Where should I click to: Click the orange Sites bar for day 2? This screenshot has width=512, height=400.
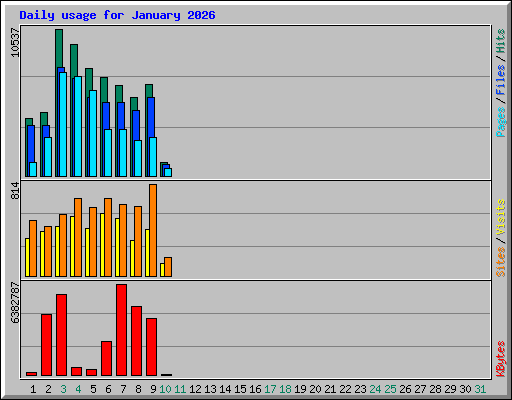[48, 251]
